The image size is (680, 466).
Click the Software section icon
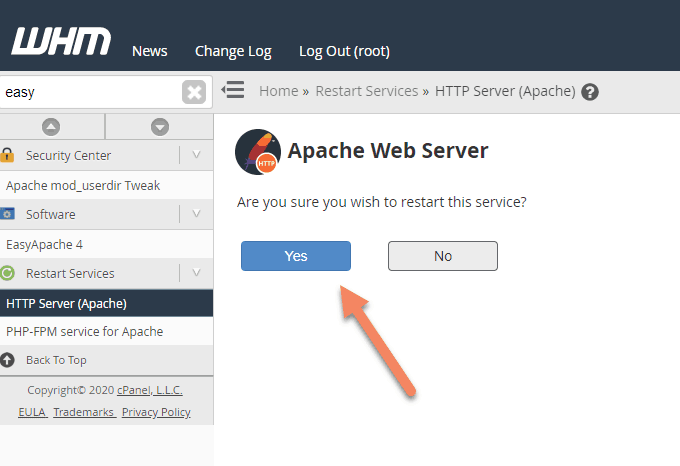[7, 214]
